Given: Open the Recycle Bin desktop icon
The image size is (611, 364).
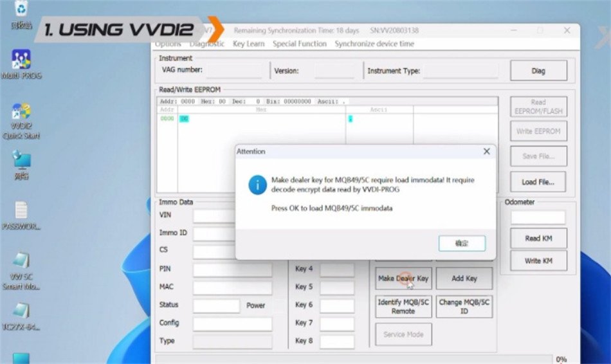Looking at the screenshot, I should (21, 10).
